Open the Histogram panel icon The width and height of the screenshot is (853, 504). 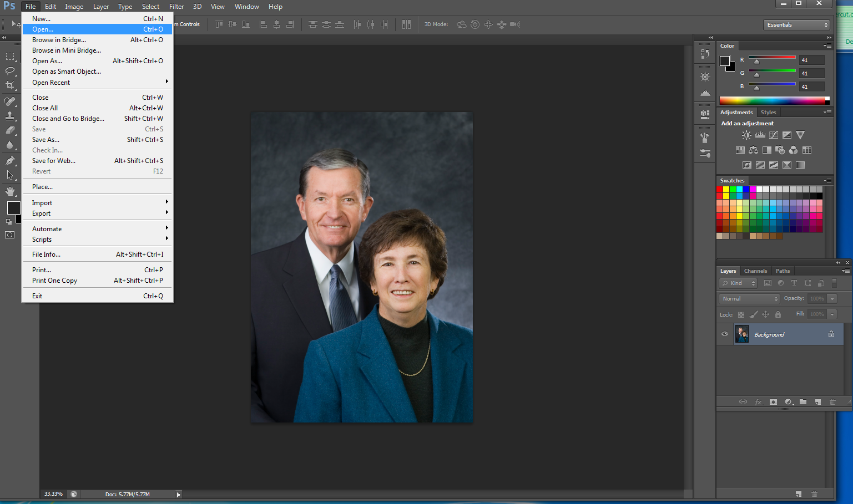705,93
